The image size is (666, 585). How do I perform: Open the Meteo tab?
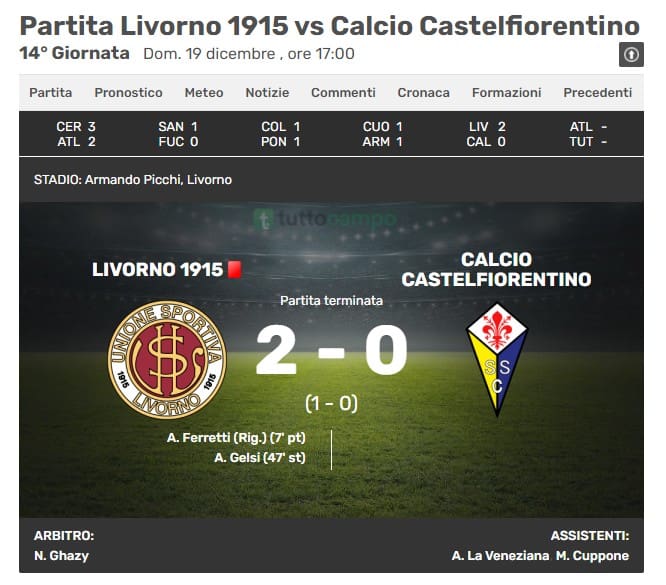(204, 93)
